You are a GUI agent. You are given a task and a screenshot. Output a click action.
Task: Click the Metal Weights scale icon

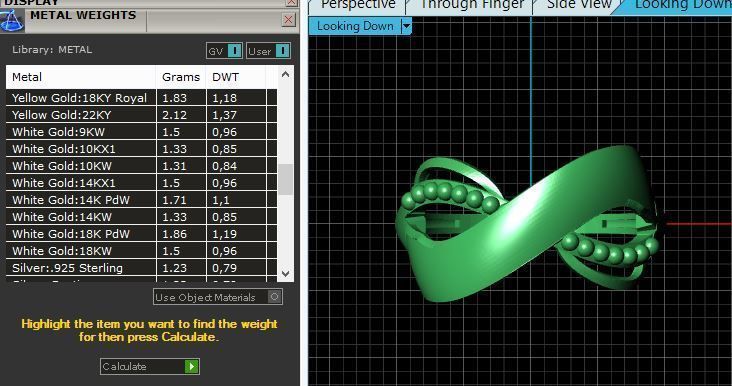coord(12,20)
